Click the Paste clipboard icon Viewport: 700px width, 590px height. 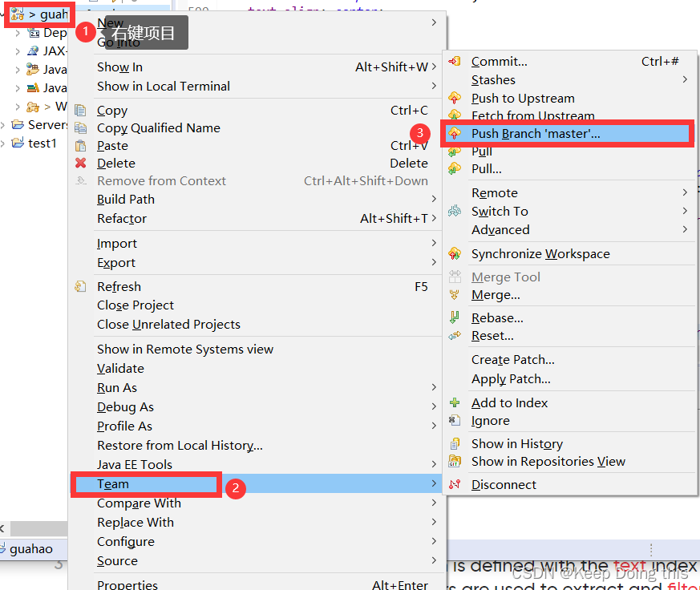click(80, 145)
